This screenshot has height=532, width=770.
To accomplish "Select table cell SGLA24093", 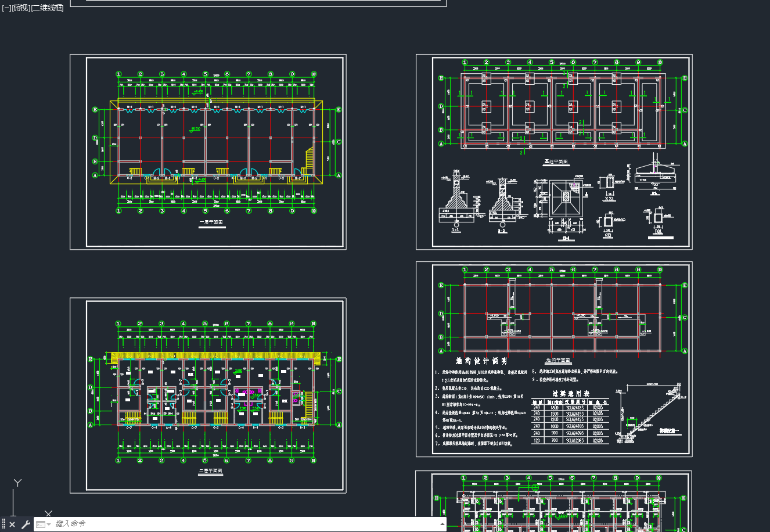I will pos(575,433).
